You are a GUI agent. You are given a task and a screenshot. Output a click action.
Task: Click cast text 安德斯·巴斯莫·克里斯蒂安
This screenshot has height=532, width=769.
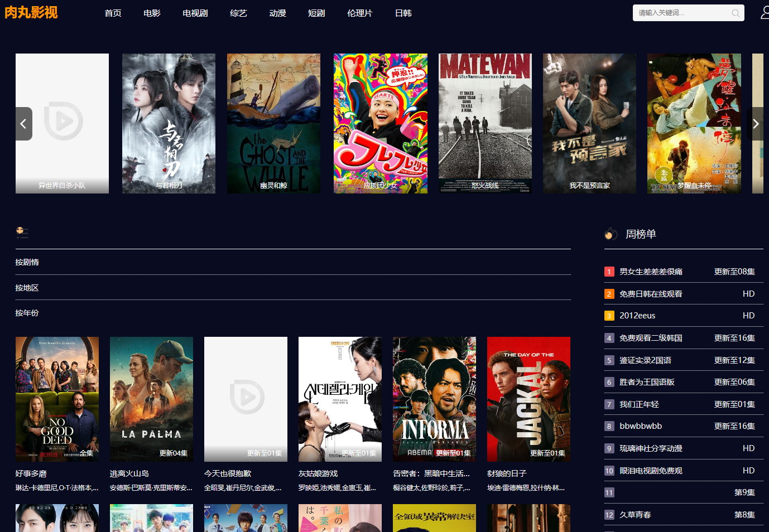click(151, 488)
